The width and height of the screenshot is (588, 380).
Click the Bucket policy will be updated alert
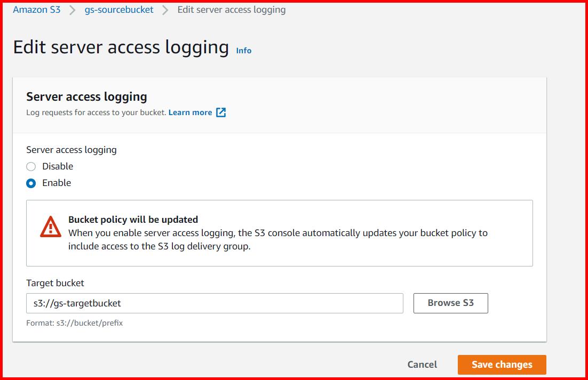280,232
